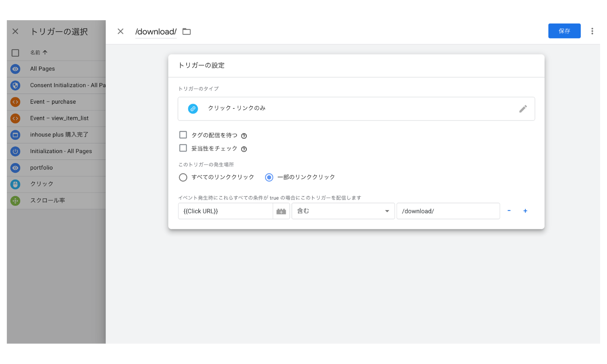Select the Event – view_item_list trigger

coord(56,119)
